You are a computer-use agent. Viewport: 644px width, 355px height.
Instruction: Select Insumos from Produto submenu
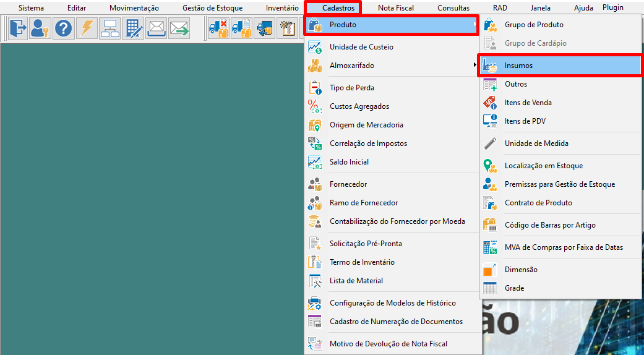point(559,66)
